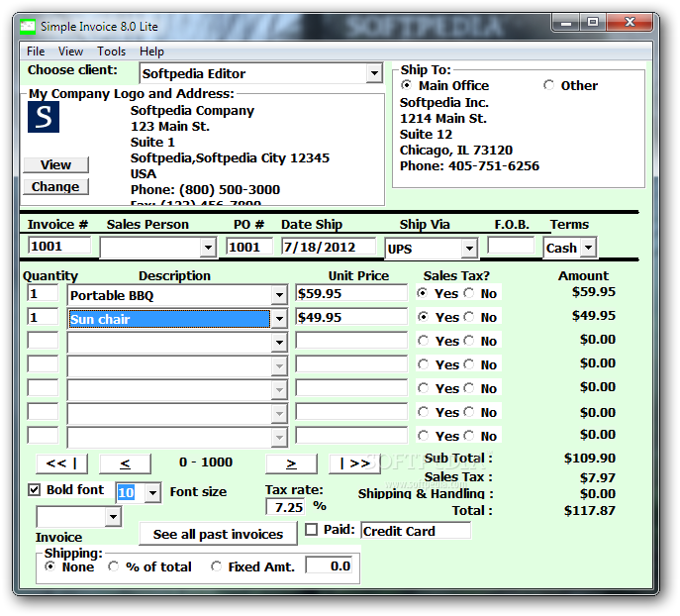Click the Simple Invoice title bar icon
Screen dimensions: 680x616
point(28,27)
